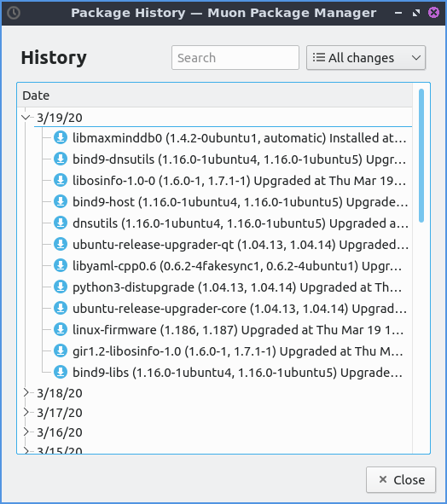Click the download icon next to libyaml-cpp0.6

pos(60,265)
